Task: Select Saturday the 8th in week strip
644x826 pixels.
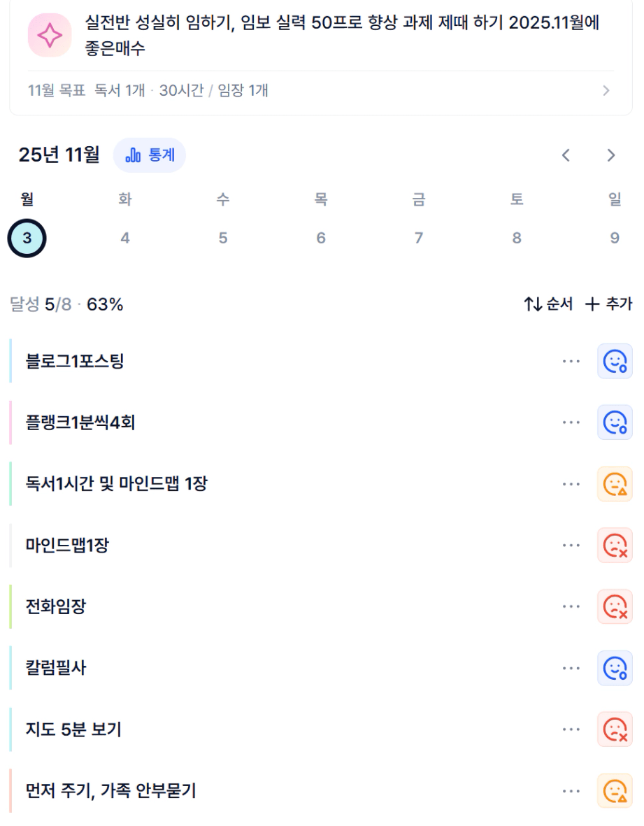Action: (517, 238)
